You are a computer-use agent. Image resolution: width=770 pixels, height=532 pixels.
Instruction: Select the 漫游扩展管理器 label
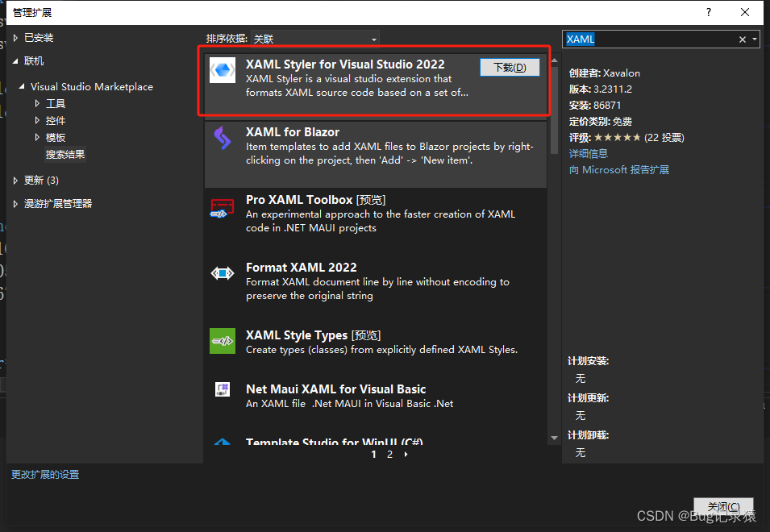pos(58,203)
